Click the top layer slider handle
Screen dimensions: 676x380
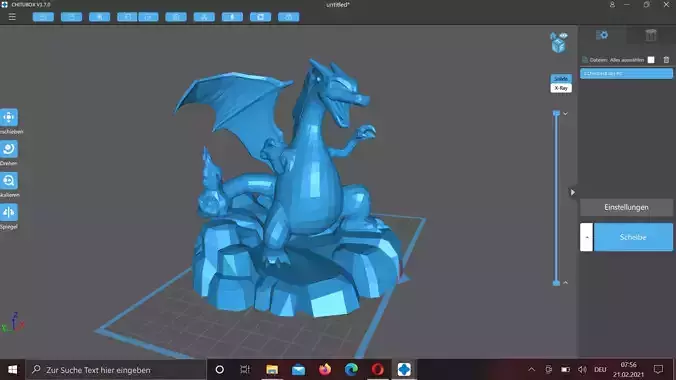[556, 113]
